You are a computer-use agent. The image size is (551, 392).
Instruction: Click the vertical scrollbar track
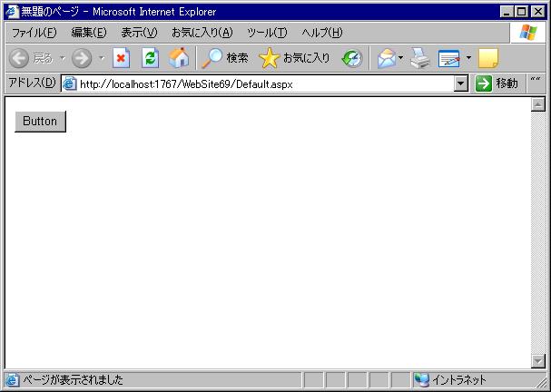coord(538,232)
